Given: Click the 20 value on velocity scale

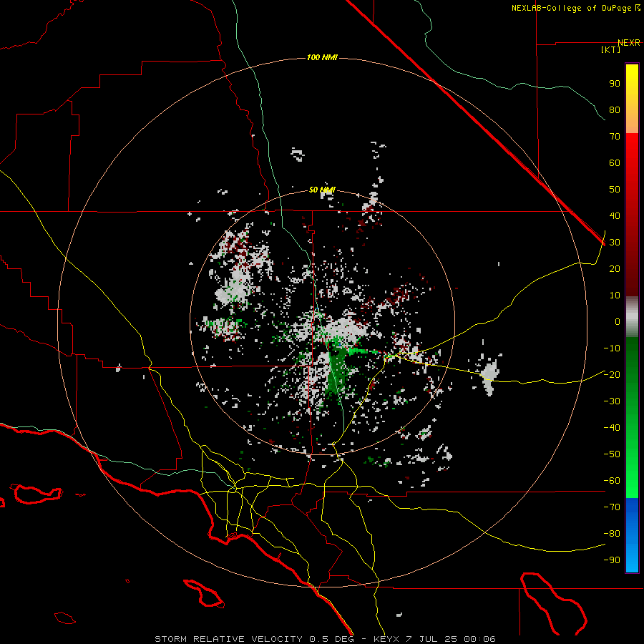Looking at the screenshot, I should pos(615,269).
